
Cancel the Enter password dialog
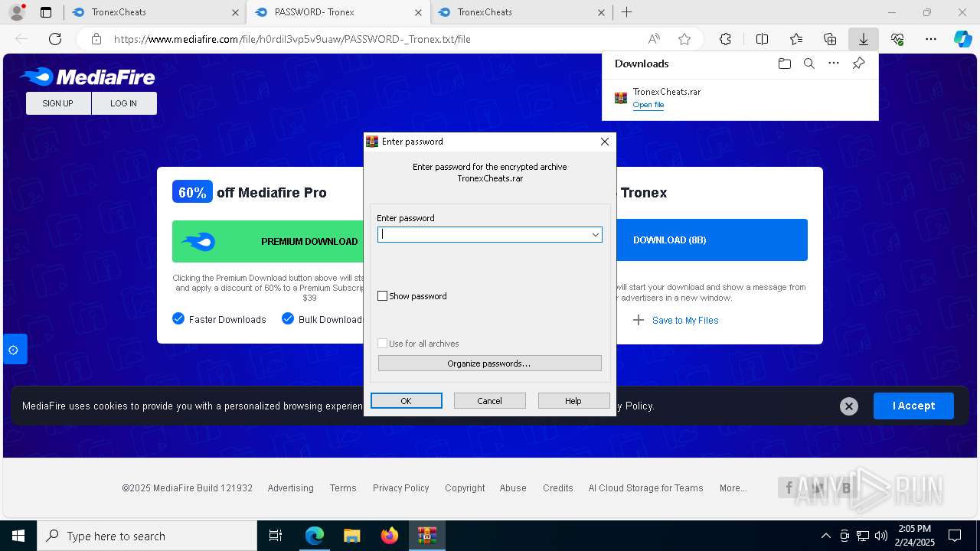coord(490,401)
